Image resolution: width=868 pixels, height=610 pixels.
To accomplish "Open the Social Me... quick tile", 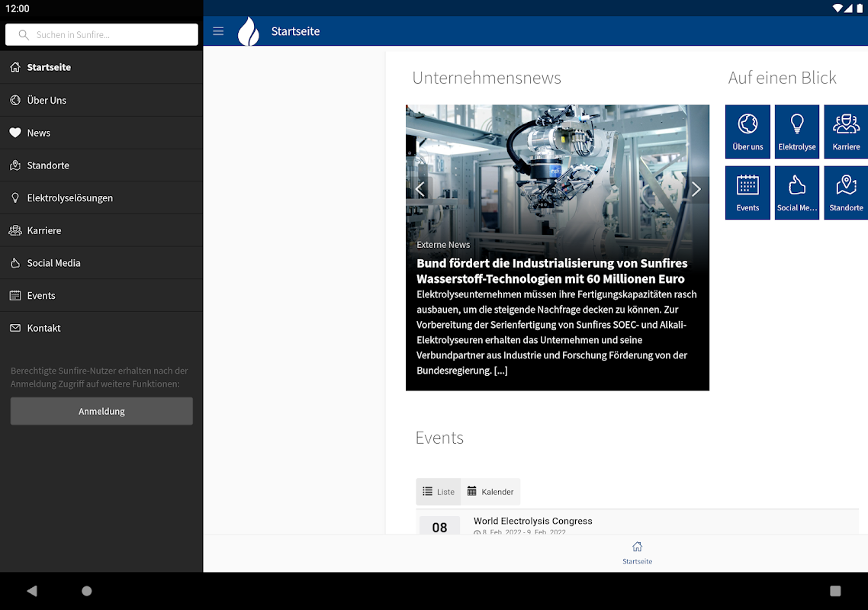I will [x=796, y=193].
